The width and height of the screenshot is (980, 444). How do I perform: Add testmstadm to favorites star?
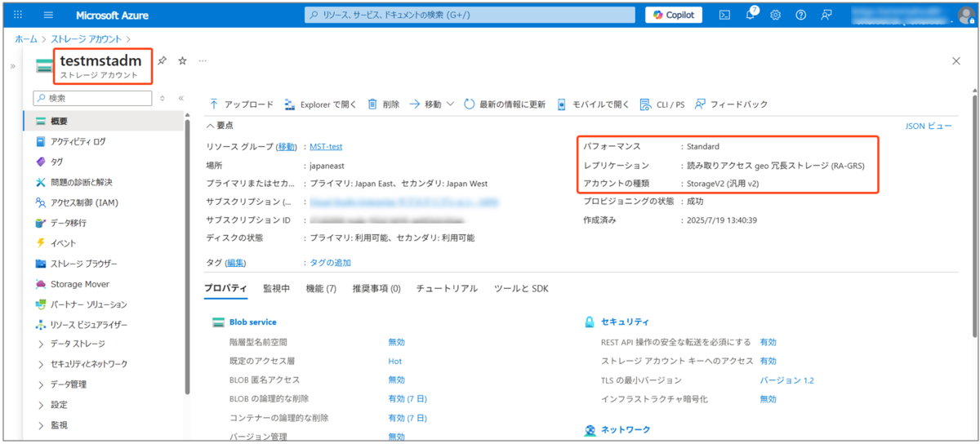(183, 60)
